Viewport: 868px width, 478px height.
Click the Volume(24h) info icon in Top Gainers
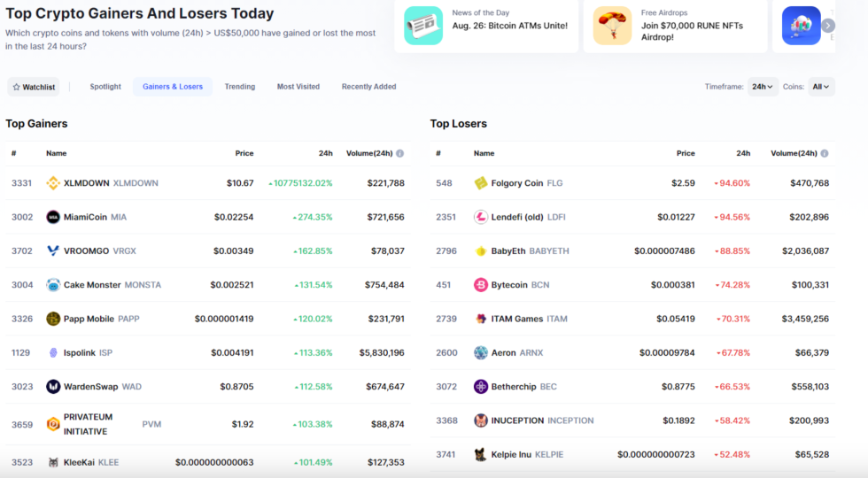tap(399, 153)
